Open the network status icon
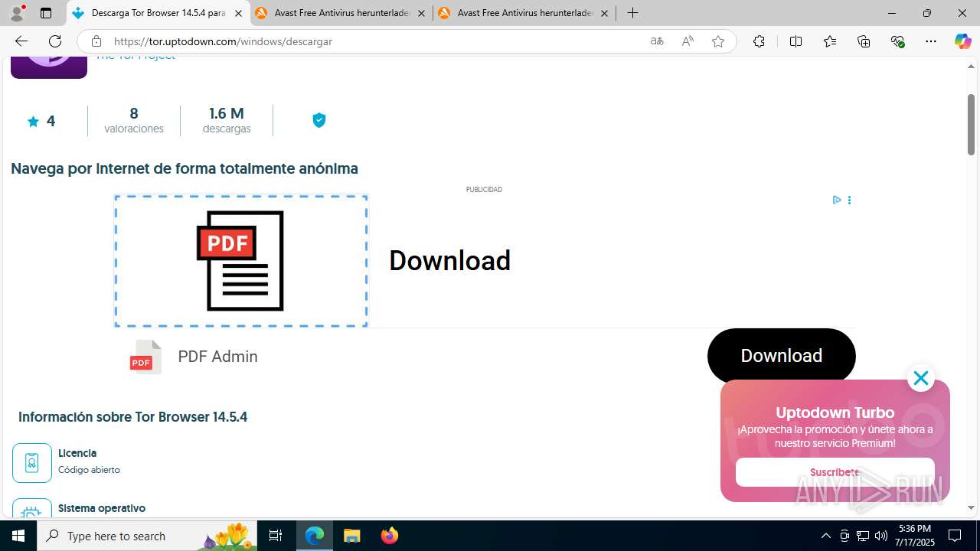 point(863,536)
